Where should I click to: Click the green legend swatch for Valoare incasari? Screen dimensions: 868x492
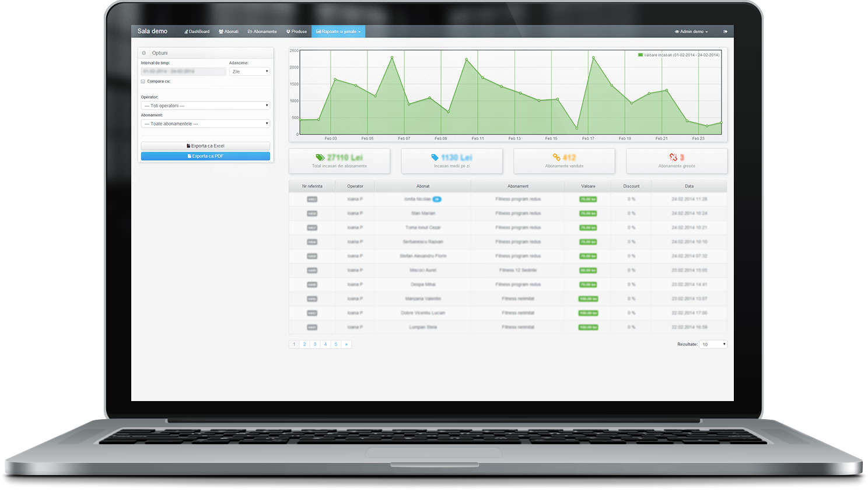(x=640, y=55)
